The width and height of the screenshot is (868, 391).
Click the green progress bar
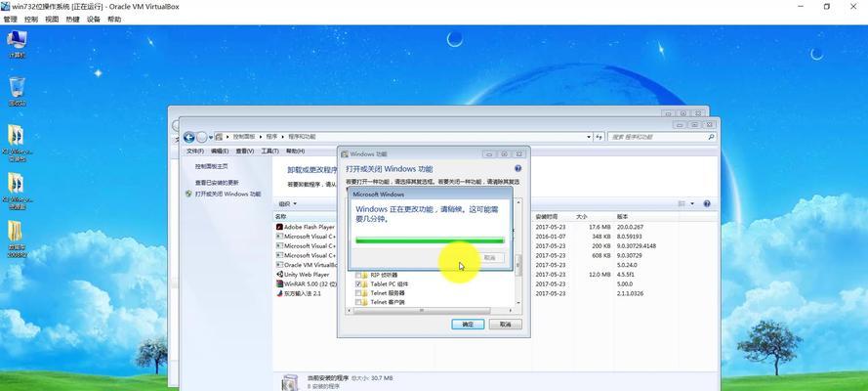coord(430,240)
